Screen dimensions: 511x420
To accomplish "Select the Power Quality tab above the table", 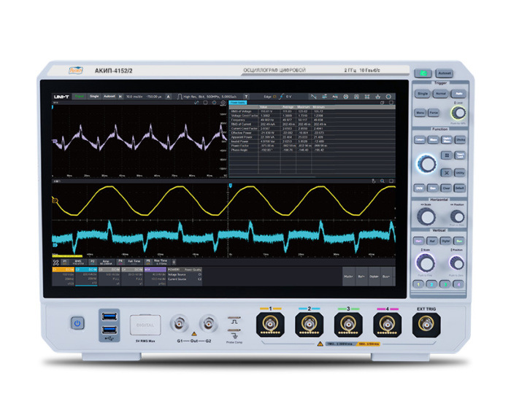I will coord(238,103).
